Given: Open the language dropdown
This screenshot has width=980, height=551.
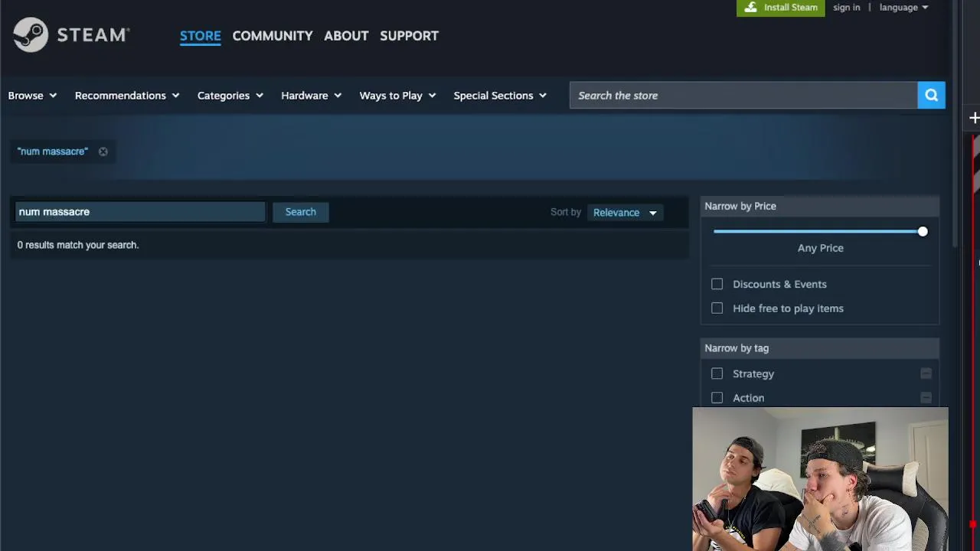Looking at the screenshot, I should [903, 8].
